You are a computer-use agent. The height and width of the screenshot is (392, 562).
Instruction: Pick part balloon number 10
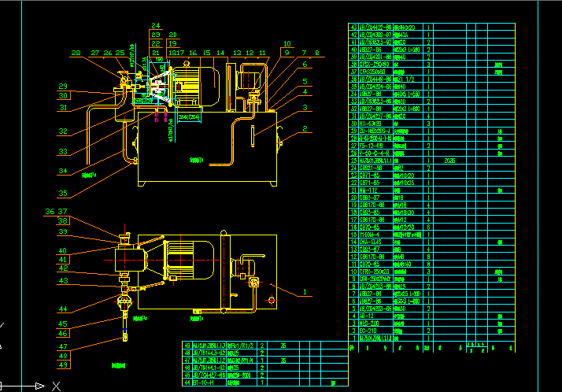287,44
